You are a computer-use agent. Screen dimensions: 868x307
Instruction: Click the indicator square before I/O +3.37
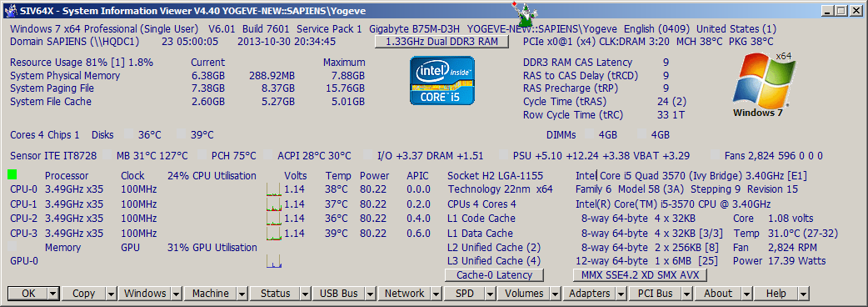click(367, 154)
